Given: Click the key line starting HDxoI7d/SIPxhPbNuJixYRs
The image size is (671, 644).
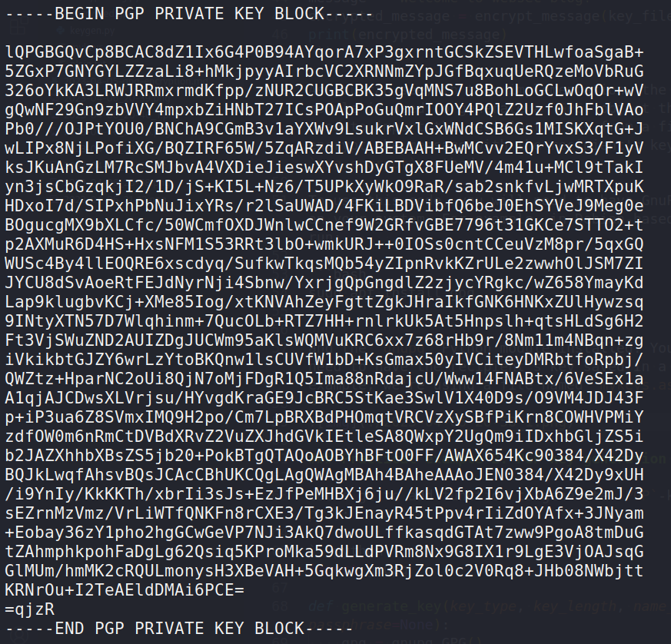Looking at the screenshot, I should 324,205.
